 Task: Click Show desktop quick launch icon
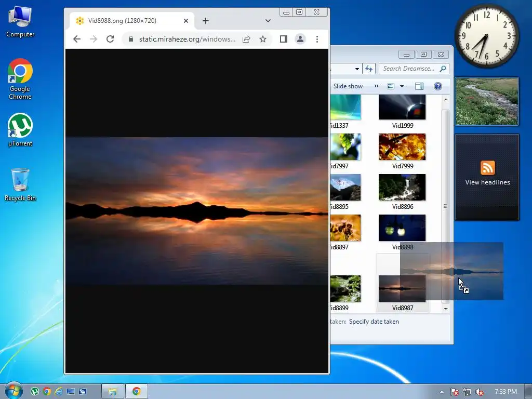(71, 392)
